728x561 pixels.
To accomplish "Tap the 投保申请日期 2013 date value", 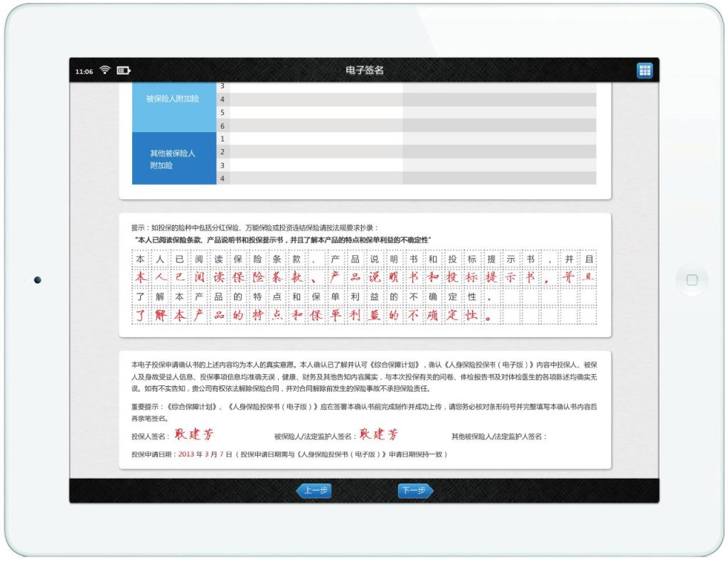I will click(x=186, y=454).
